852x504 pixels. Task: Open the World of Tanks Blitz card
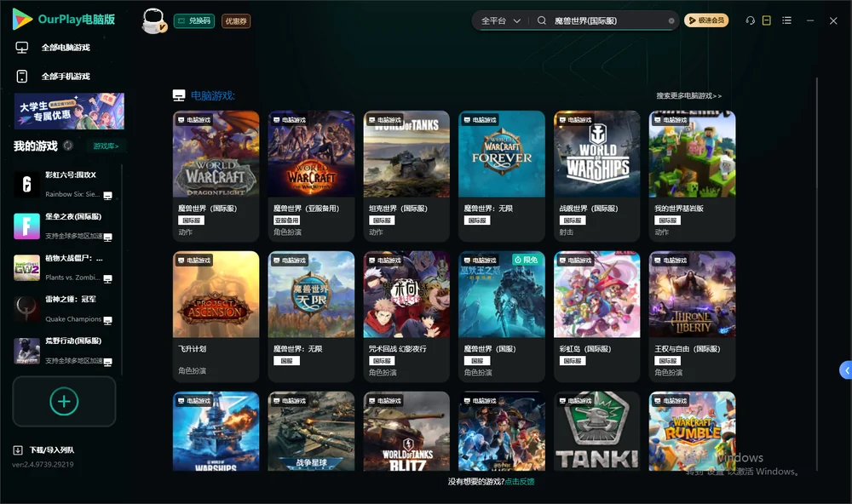pos(406,432)
